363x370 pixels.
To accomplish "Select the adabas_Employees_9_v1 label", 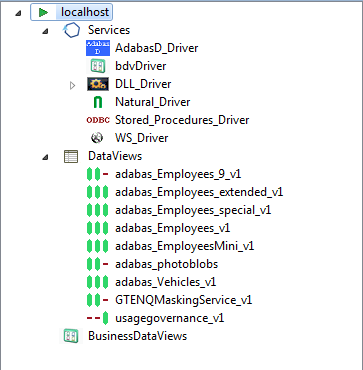I will [x=178, y=174].
